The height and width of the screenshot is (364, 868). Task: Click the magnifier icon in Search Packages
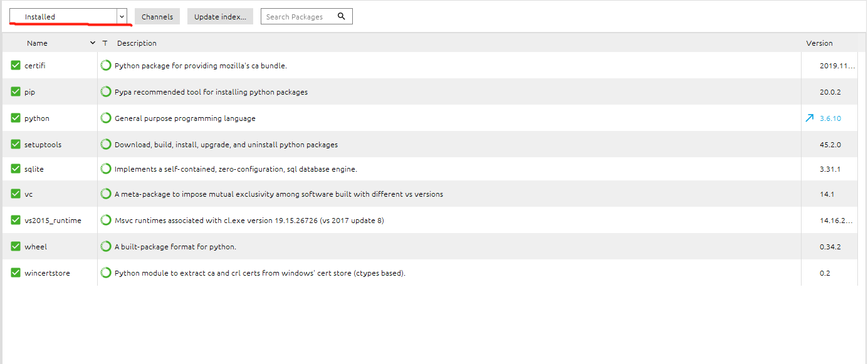click(x=342, y=16)
